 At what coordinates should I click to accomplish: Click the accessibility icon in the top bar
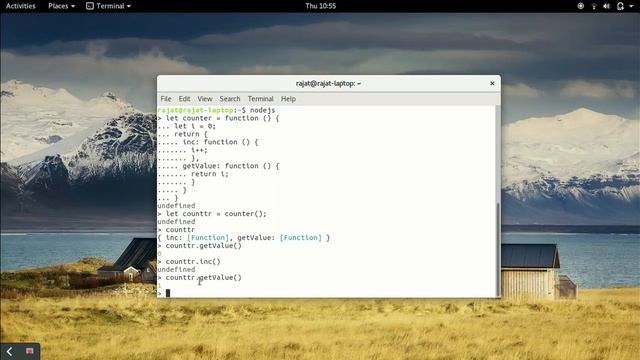pos(580,6)
